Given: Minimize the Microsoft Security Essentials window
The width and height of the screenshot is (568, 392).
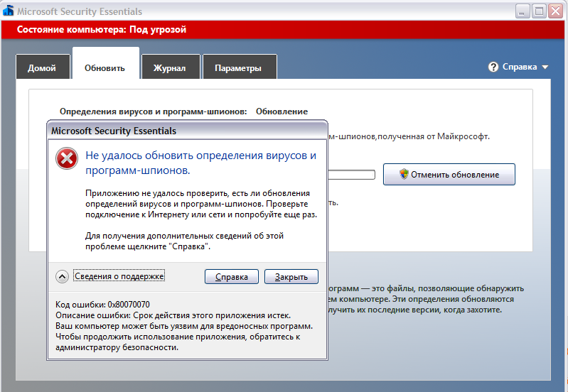Looking at the screenshot, I should point(522,11).
